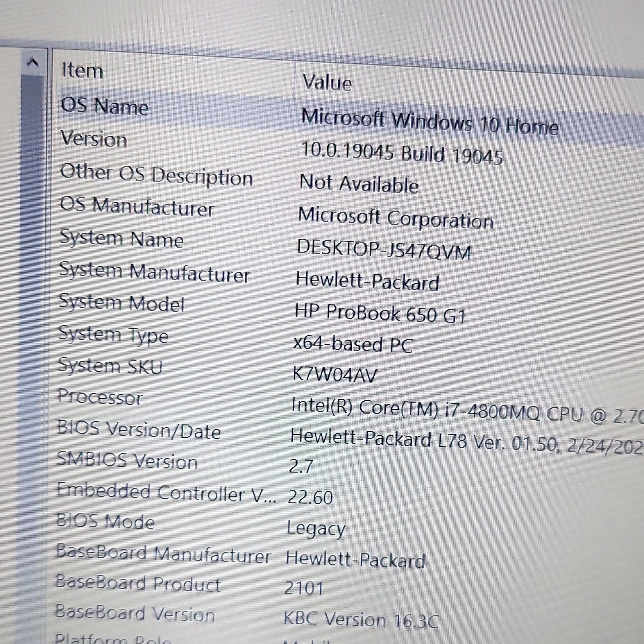The image size is (644, 644).
Task: Click the SMBIOS value 2.7
Action: (301, 466)
